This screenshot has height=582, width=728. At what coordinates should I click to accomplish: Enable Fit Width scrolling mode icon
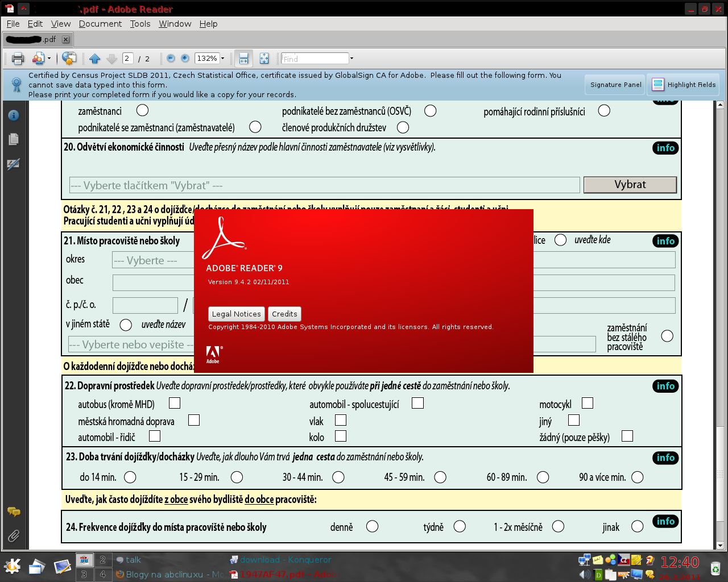tap(243, 59)
